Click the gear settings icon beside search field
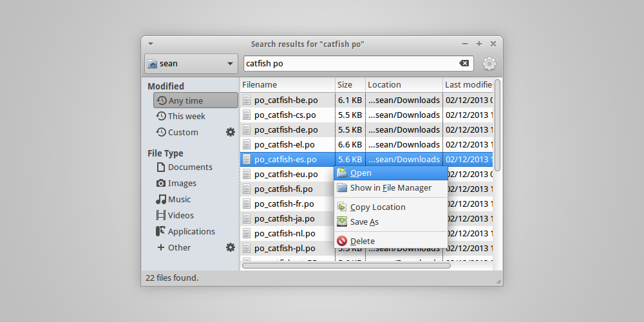The image size is (644, 322). pos(489,64)
